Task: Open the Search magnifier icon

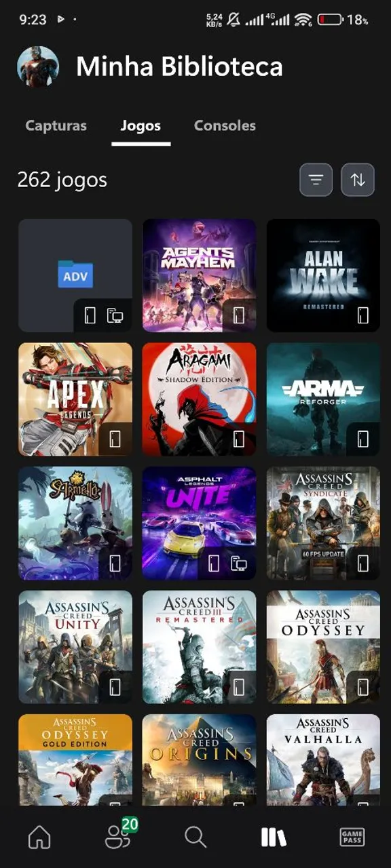Action: [x=195, y=837]
